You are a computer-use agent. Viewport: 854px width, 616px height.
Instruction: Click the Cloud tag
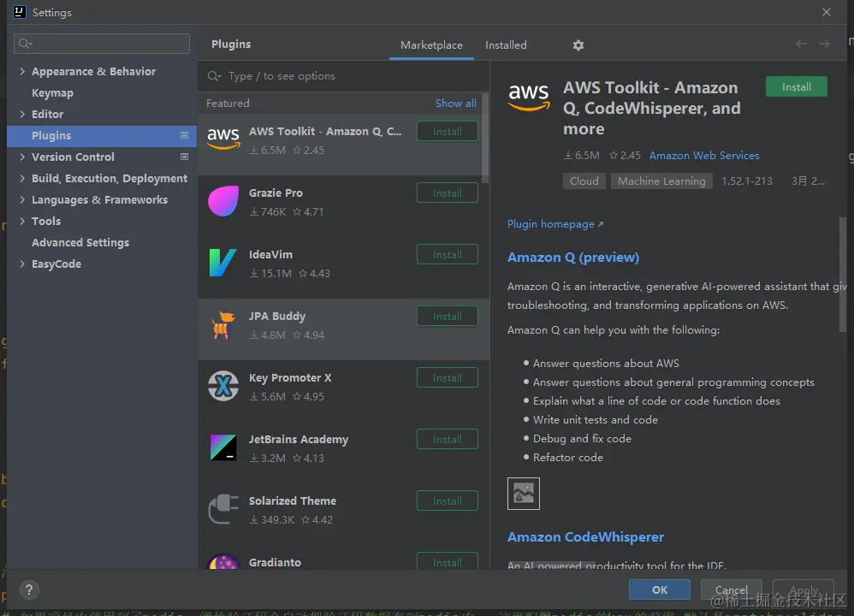tap(584, 181)
